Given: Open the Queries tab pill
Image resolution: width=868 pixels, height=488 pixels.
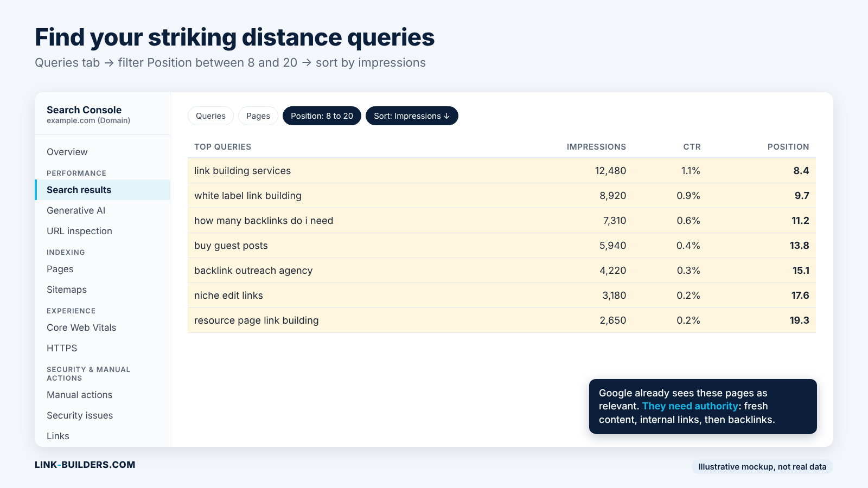Looking at the screenshot, I should 210,116.
